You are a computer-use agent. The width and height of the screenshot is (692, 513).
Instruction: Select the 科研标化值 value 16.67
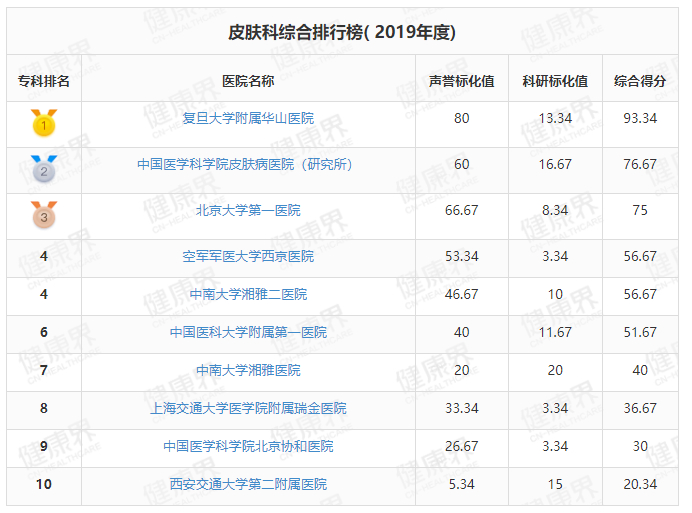(x=555, y=164)
